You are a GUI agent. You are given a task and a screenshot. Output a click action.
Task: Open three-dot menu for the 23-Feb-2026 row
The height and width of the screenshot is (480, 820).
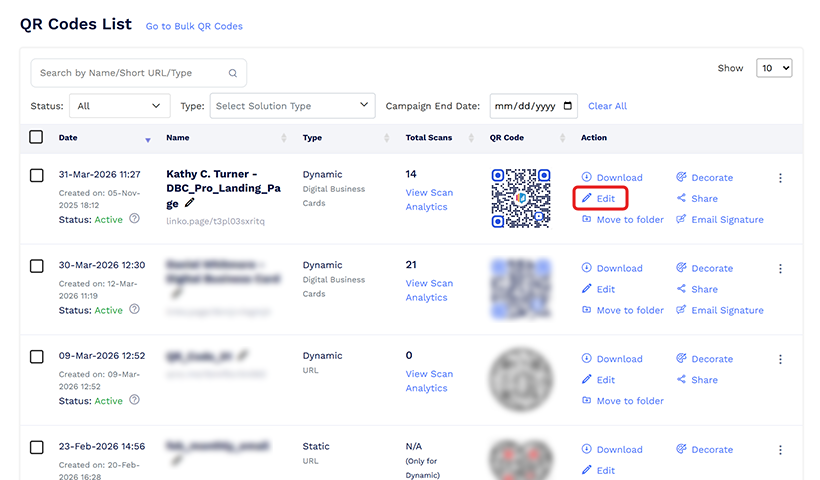pyautogui.click(x=780, y=450)
